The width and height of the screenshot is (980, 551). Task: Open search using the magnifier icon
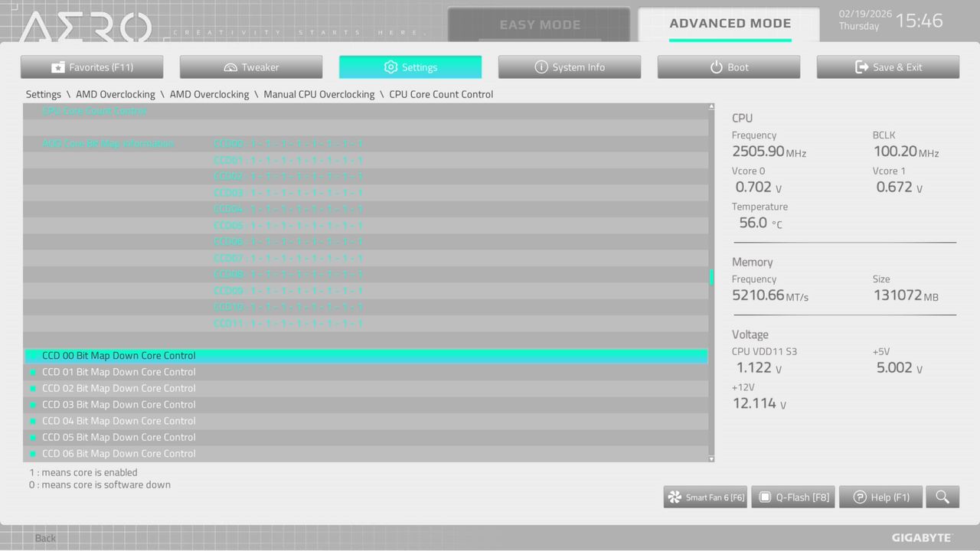[942, 497]
